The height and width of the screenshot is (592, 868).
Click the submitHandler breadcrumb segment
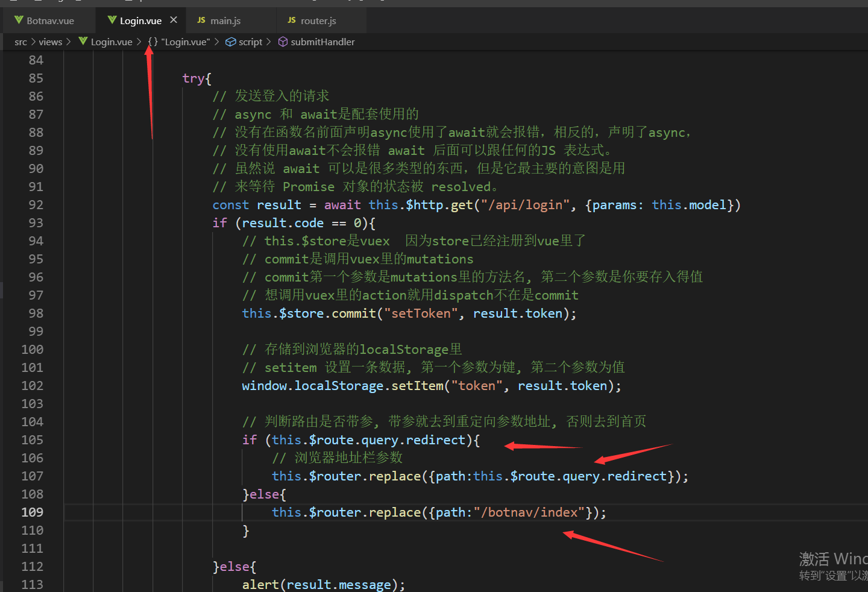[322, 42]
